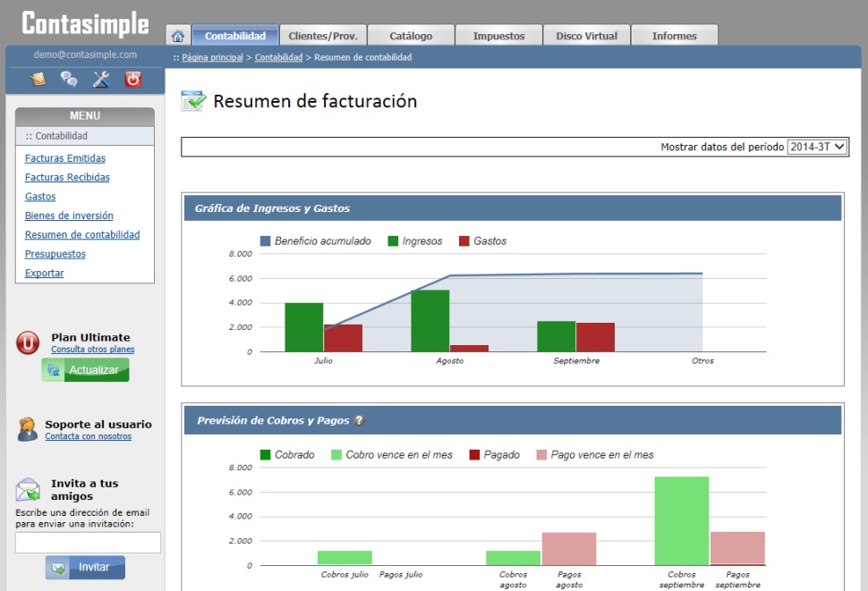Viewport: 868px width, 591px height.
Task: Click the help icon beside Previsión de Cobros
Action: click(x=360, y=420)
